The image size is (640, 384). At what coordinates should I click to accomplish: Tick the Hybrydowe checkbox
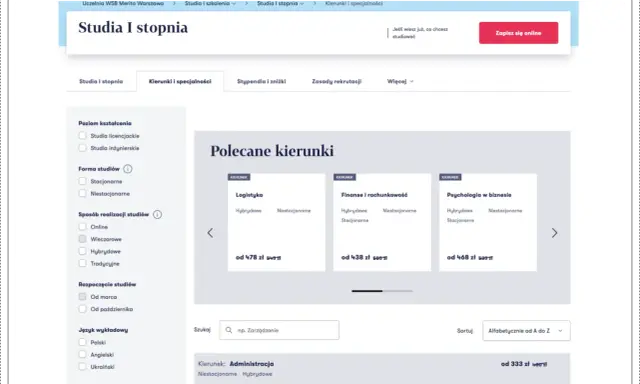coord(82,251)
